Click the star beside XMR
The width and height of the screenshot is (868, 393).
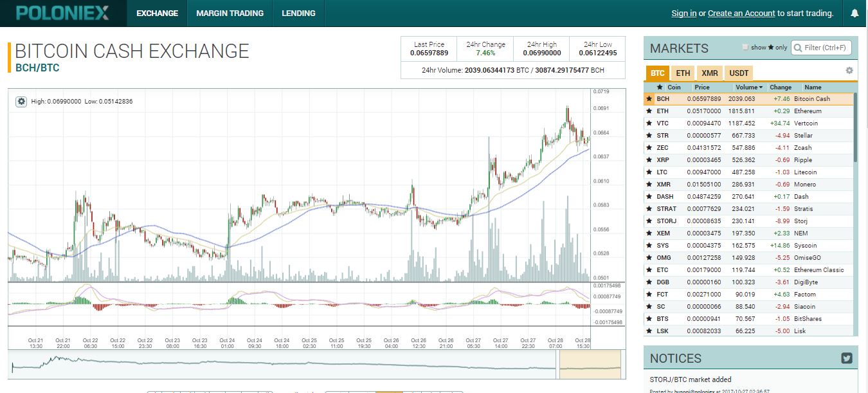coord(649,185)
